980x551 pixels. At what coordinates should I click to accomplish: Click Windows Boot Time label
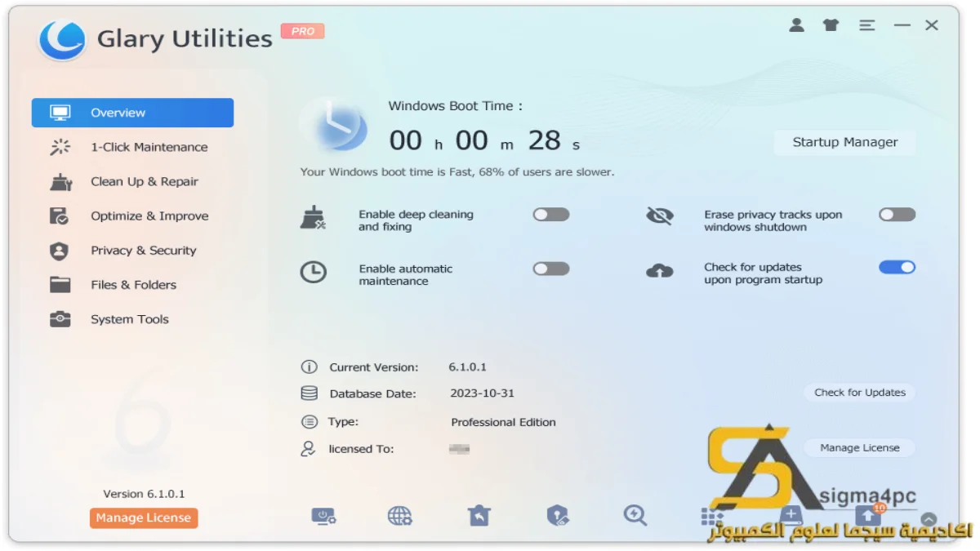(x=455, y=105)
